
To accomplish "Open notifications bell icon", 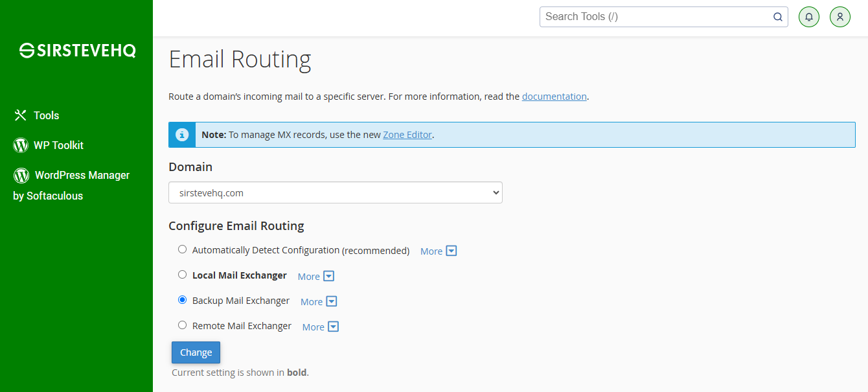I will pos(809,17).
